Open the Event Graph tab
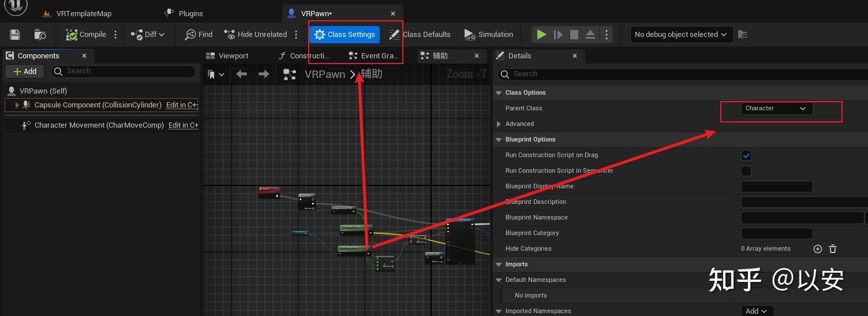The height and width of the screenshot is (316, 868). click(374, 56)
